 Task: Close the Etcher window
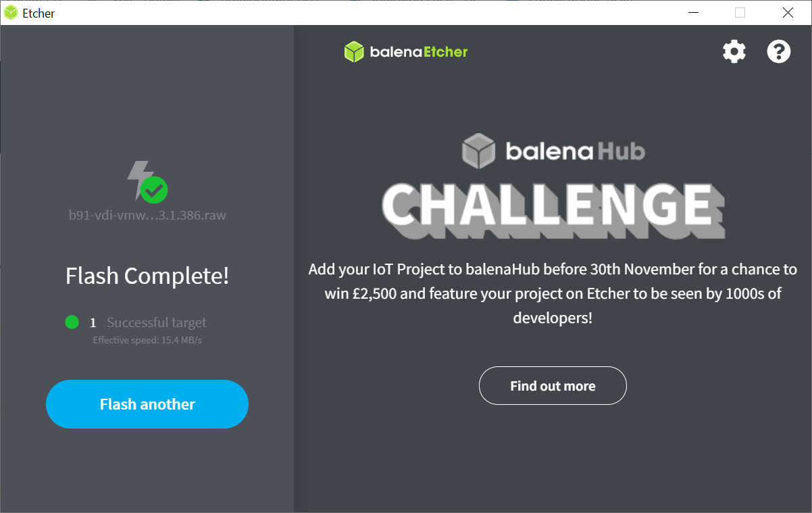(788, 12)
